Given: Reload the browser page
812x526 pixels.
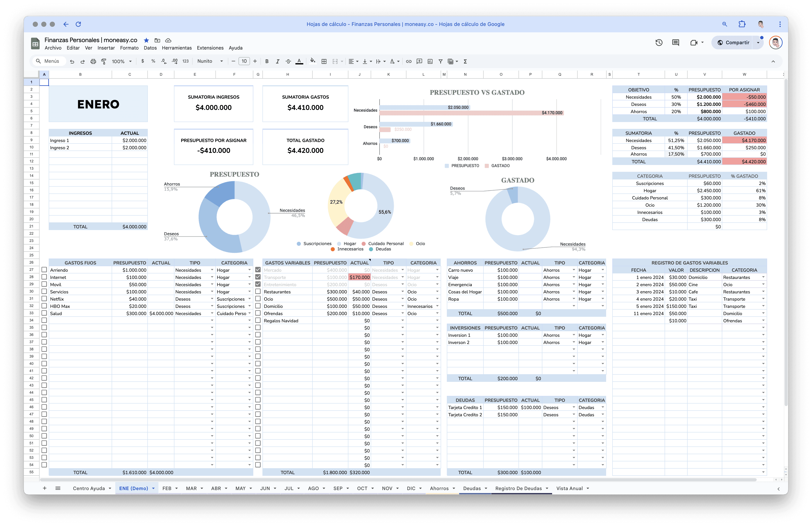Looking at the screenshot, I should click(x=78, y=24).
